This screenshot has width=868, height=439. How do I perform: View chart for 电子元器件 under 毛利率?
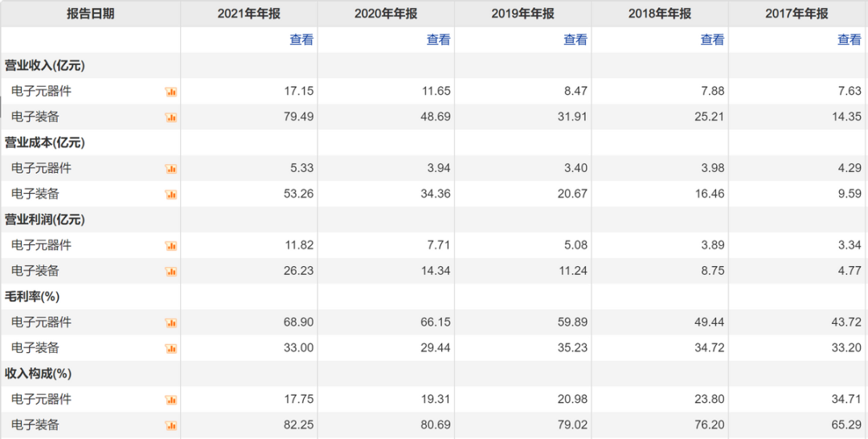[171, 322]
